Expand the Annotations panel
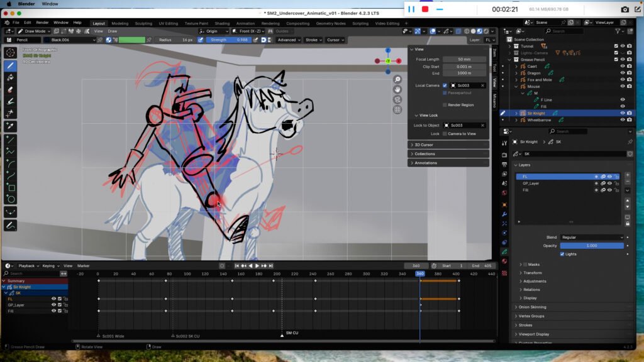 coord(448,163)
